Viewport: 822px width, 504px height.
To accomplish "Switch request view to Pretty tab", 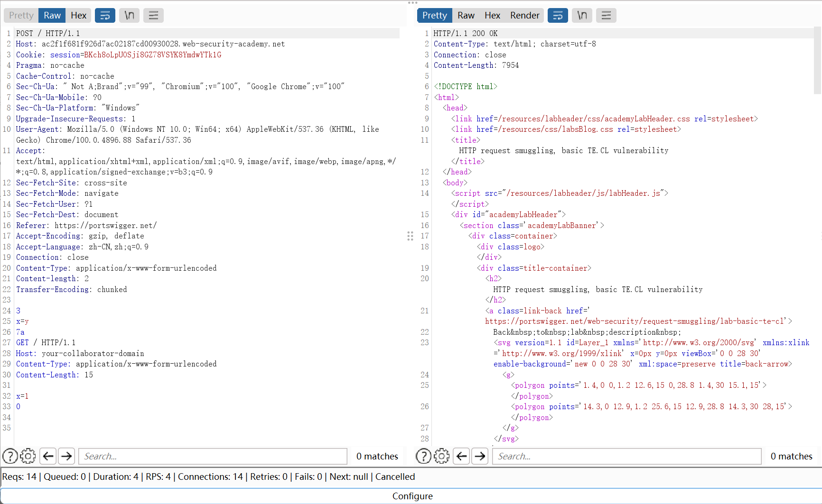I will 21,15.
